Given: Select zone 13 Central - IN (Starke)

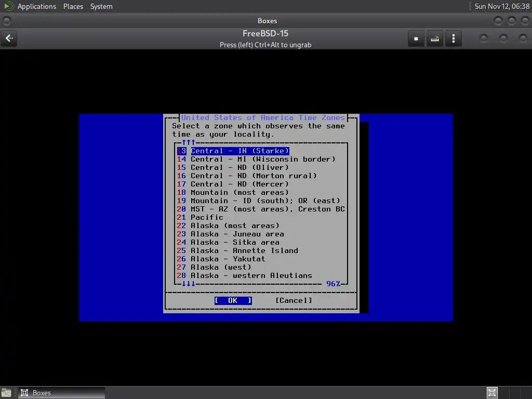Looking at the screenshot, I should pos(233,151).
